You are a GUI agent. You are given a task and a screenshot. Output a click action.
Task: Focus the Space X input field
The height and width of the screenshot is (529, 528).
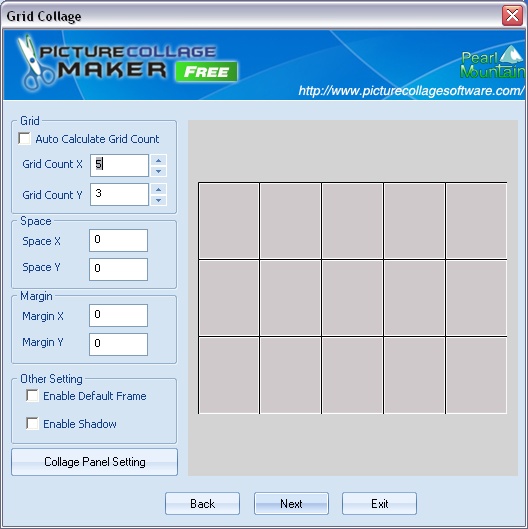[x=118, y=241]
